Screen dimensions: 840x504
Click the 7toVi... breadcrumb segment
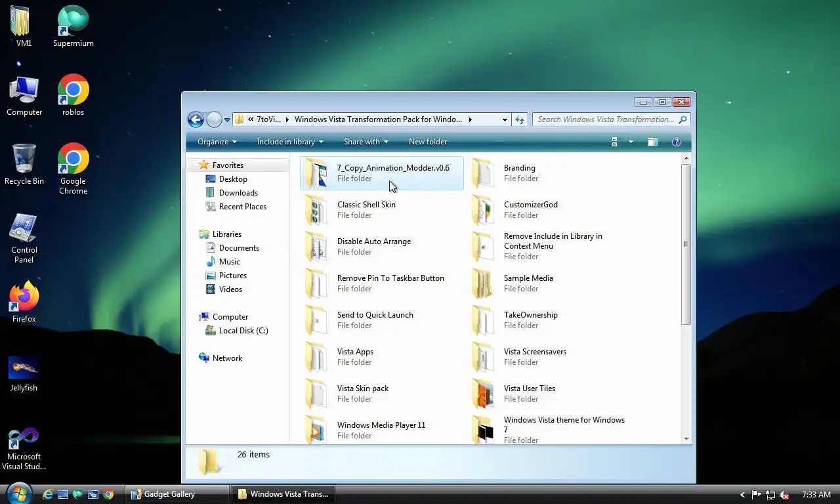coord(268,119)
